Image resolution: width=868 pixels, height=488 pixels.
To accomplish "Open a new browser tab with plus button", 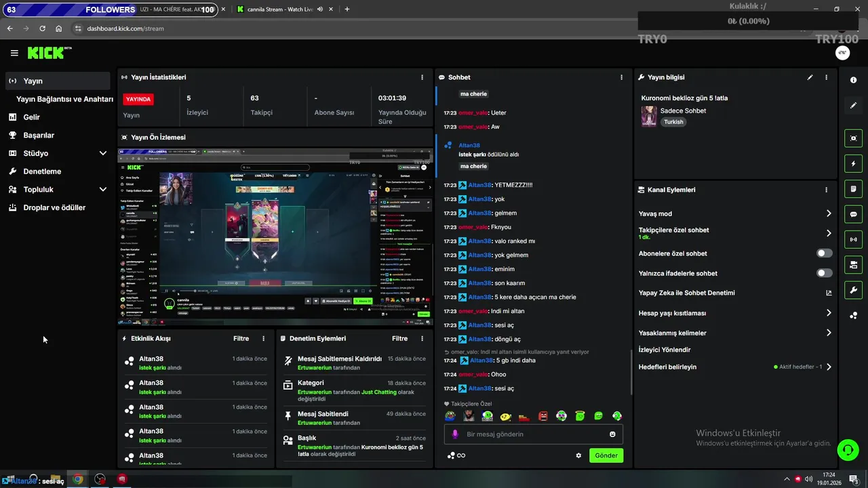I will [347, 9].
